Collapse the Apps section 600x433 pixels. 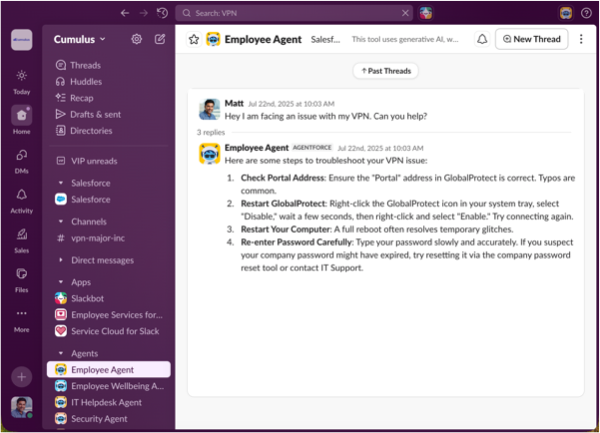click(61, 282)
